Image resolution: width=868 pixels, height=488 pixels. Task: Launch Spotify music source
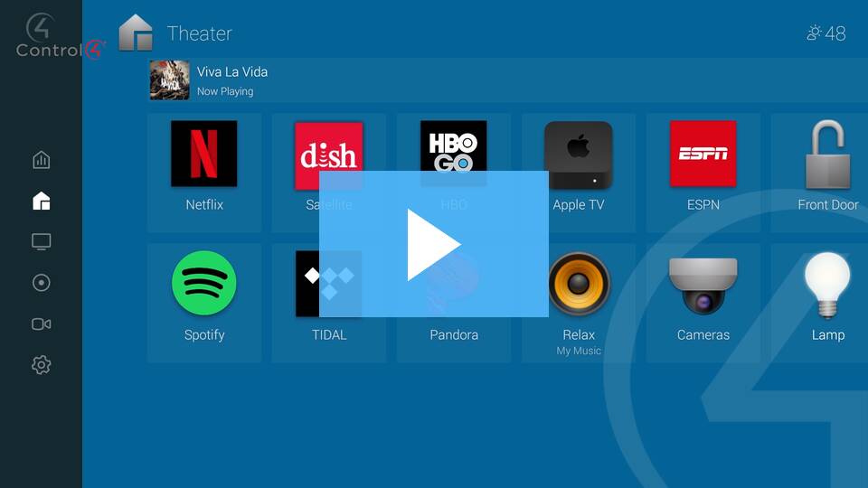point(203,303)
